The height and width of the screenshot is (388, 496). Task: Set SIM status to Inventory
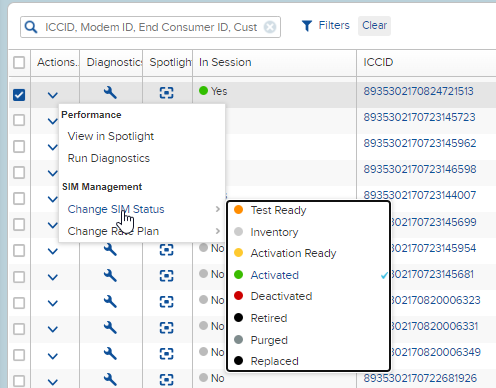coord(274,232)
